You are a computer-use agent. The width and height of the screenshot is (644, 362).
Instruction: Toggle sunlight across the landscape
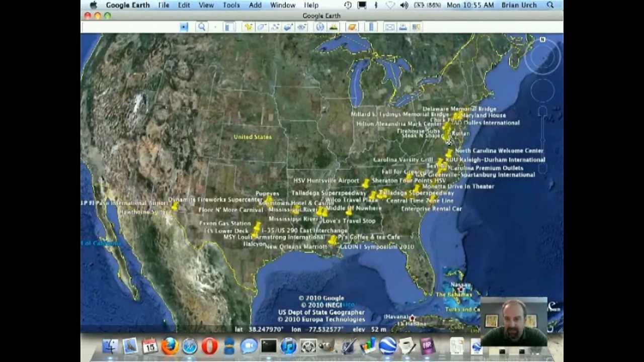[x=333, y=27]
